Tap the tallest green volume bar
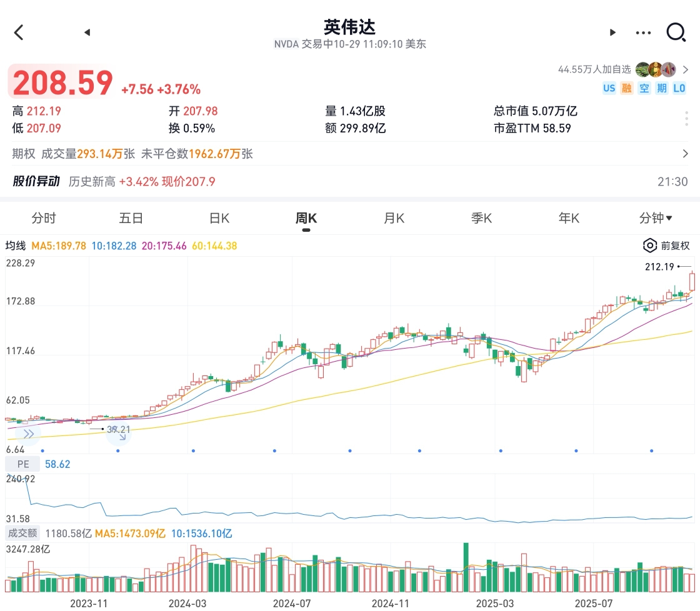Screen dimensions: 700x611 pyautogui.click(x=466, y=567)
